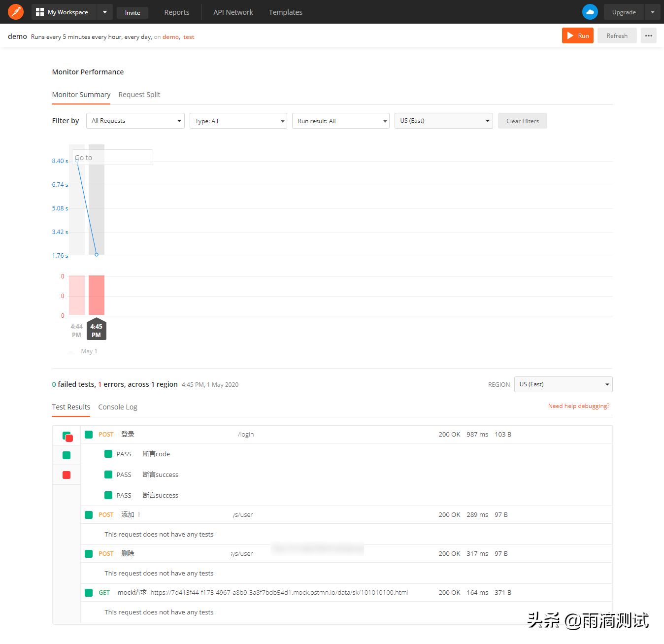Open the All Requests filter dropdown
664x644 pixels.
click(x=135, y=120)
